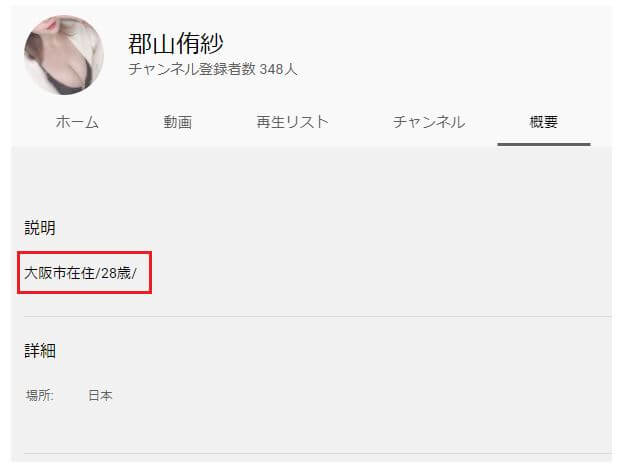This screenshot has height=466, width=619.
Task: Click the 説明 section heading
Action: click(40, 228)
